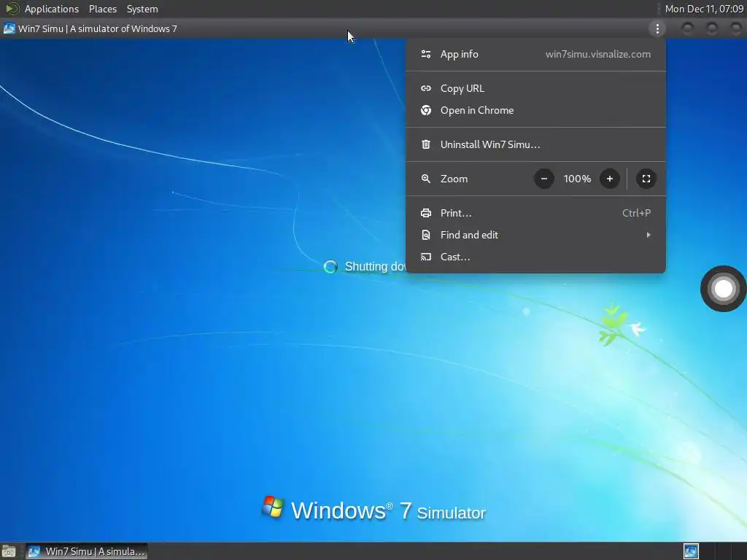Click the Win7 Simu window title icon
Screen dimensions: 747x560
click(x=9, y=28)
